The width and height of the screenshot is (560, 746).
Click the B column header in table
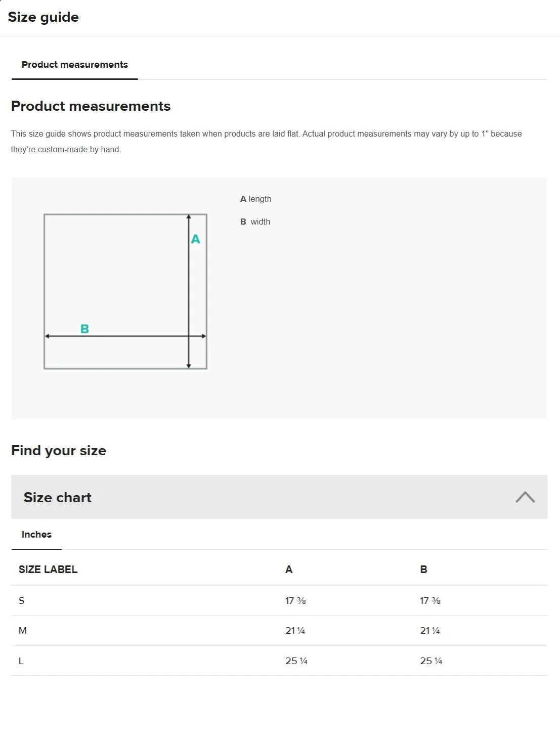(423, 569)
